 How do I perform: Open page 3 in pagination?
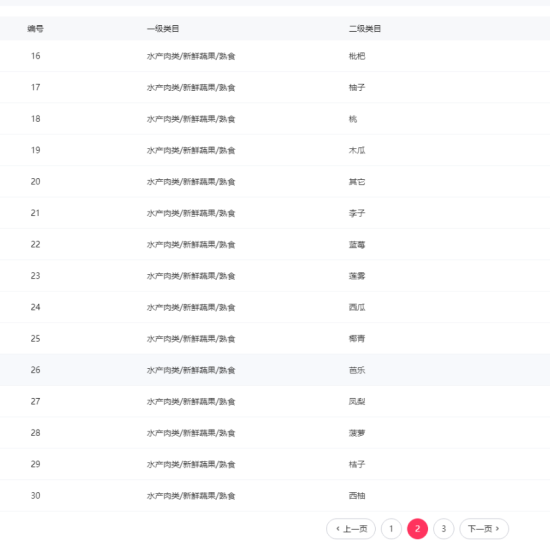[444, 529]
